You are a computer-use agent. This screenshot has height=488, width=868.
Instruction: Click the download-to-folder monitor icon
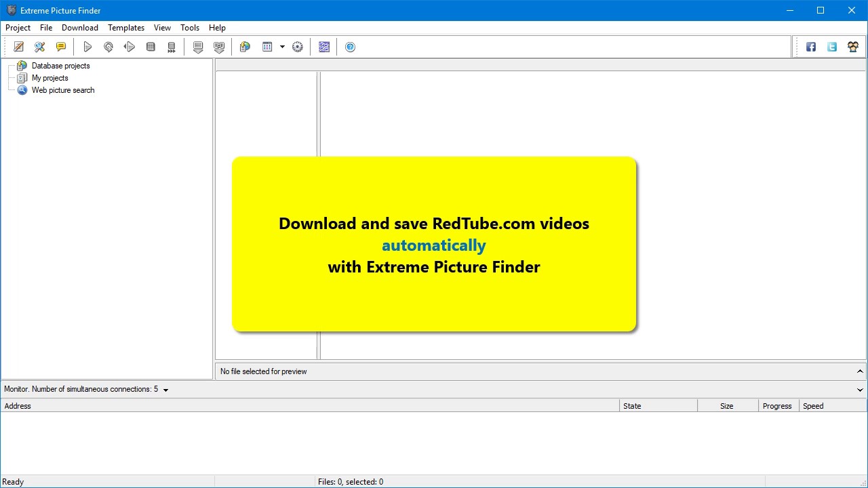pyautogui.click(x=198, y=47)
